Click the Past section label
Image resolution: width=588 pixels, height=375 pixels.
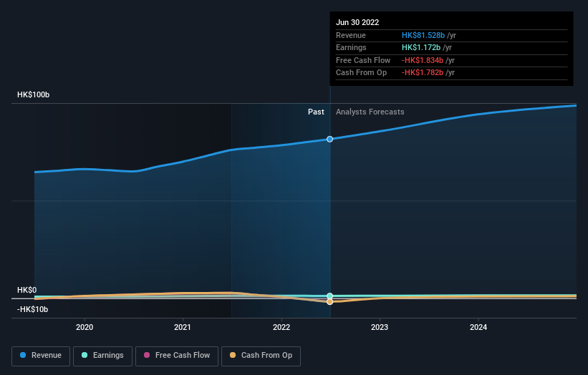pyautogui.click(x=316, y=112)
